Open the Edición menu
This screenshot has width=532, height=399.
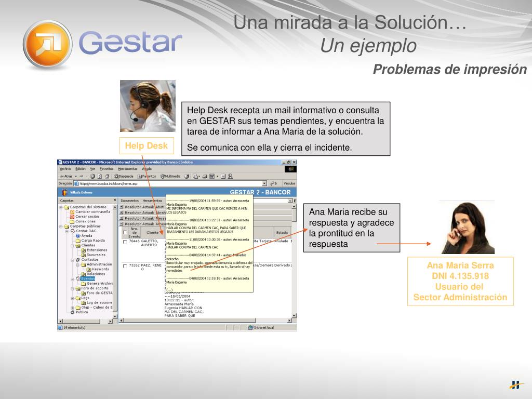point(81,169)
